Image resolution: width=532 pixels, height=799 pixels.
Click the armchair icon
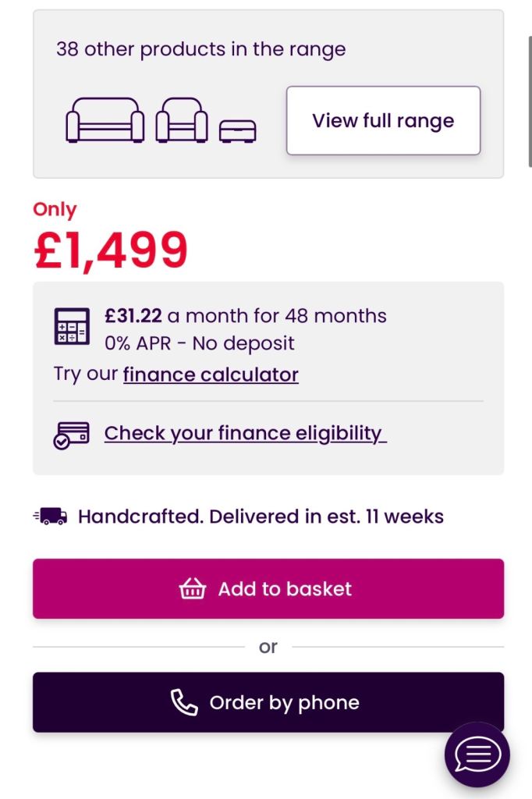182,120
